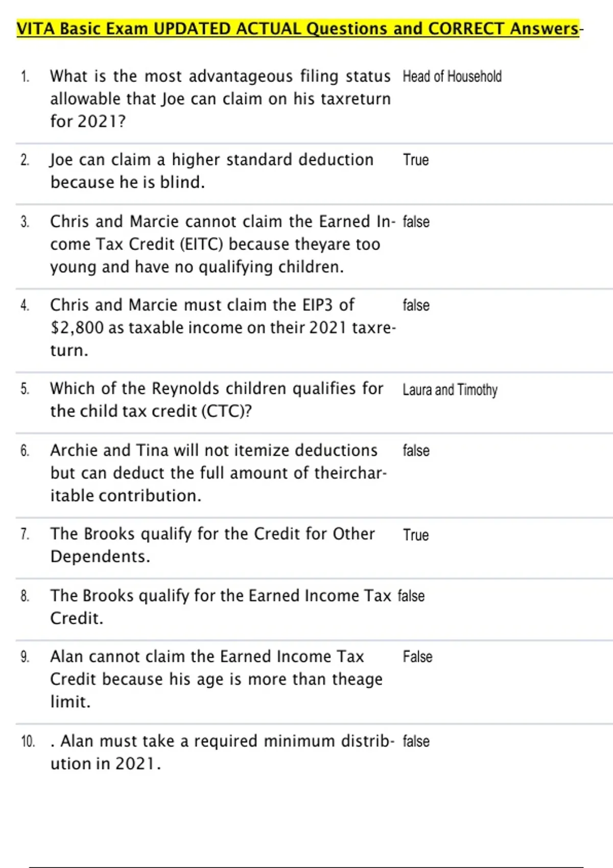Click the answer "Laura and Timothy"

click(450, 390)
